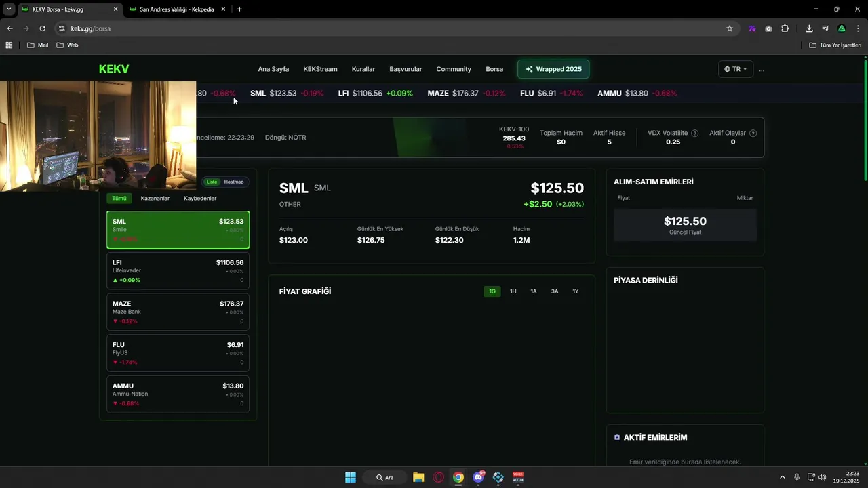The height and width of the screenshot is (488, 868).
Task: Open the tab search dropdown in Chrome
Action: click(x=9, y=9)
